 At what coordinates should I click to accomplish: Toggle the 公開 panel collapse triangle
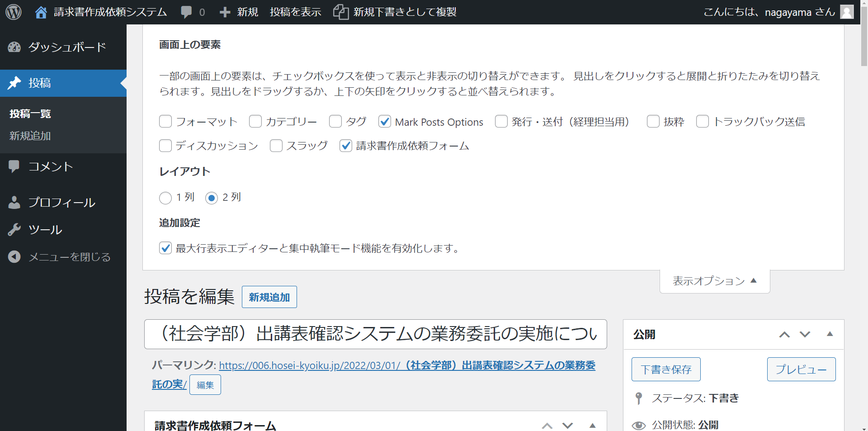coord(830,334)
